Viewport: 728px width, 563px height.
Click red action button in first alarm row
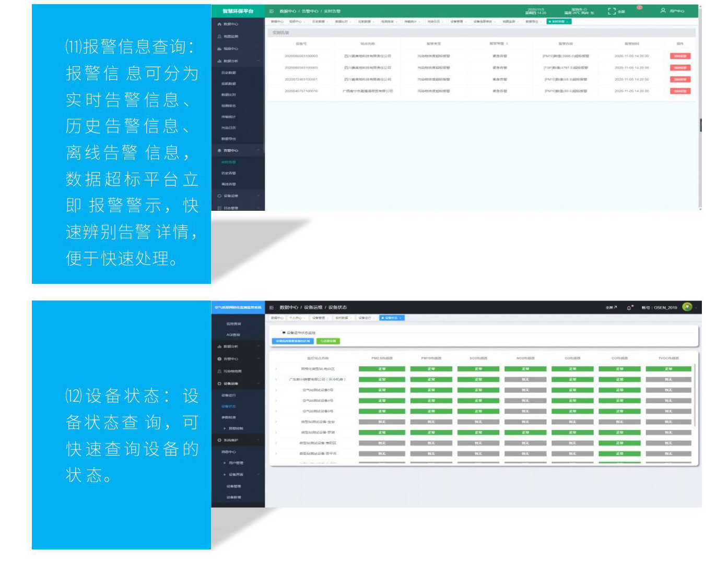[x=680, y=56]
